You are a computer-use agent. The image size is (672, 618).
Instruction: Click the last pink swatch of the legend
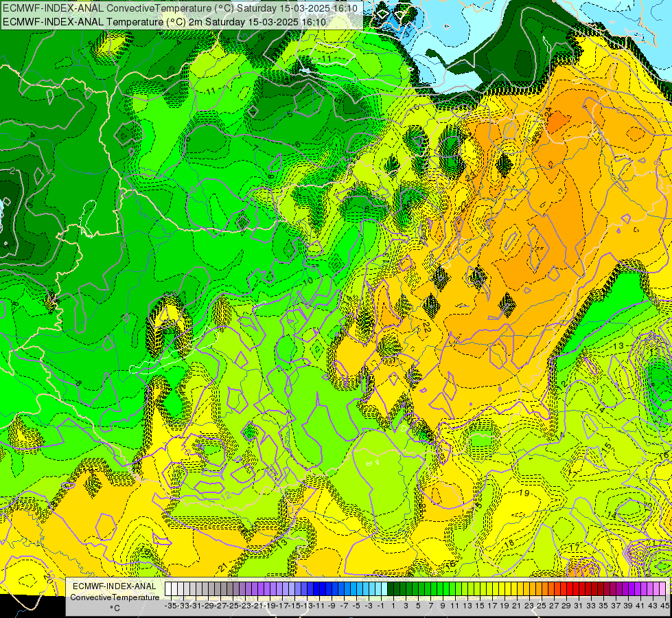coord(662,589)
